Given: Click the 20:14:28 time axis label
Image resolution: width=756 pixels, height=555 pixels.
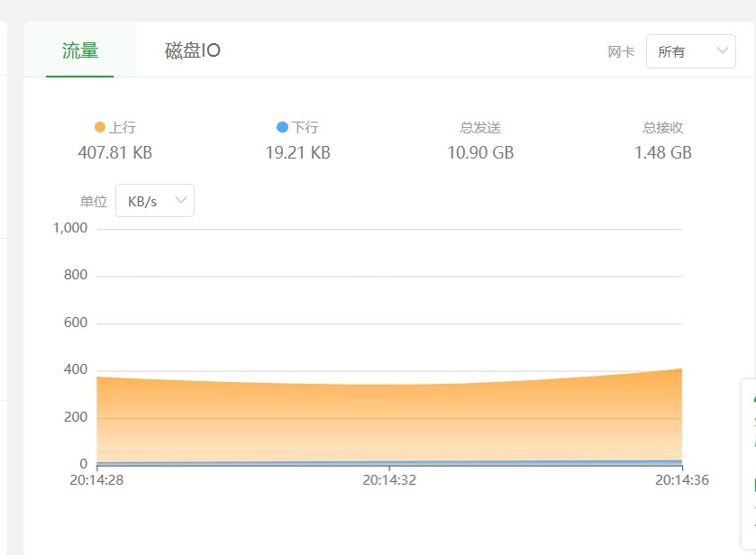Looking at the screenshot, I should [x=97, y=480].
